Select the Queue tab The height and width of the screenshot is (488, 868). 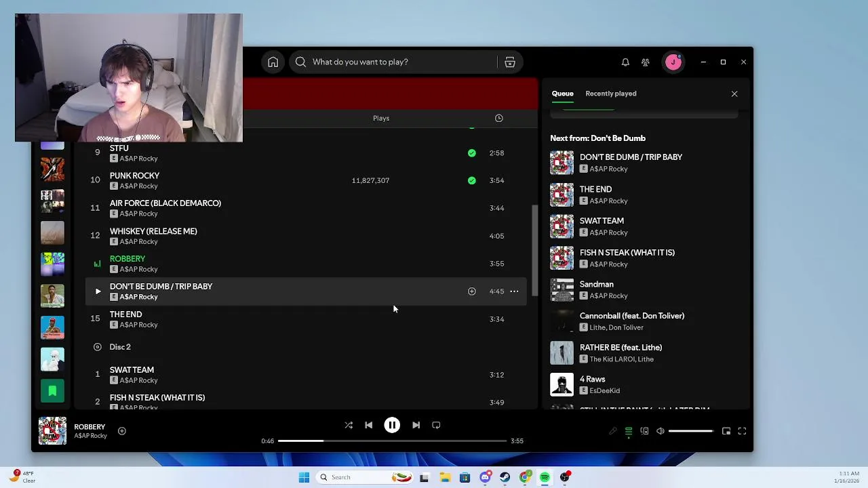(x=562, y=94)
